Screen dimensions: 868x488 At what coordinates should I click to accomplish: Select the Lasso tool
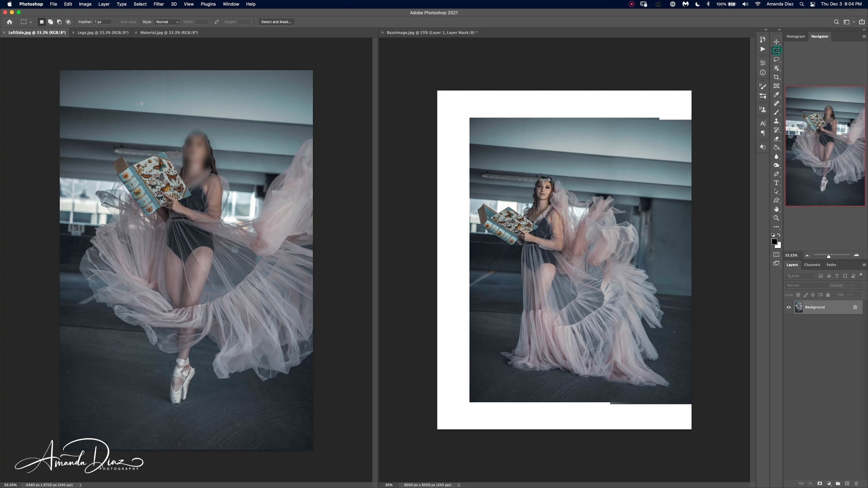coord(776,60)
